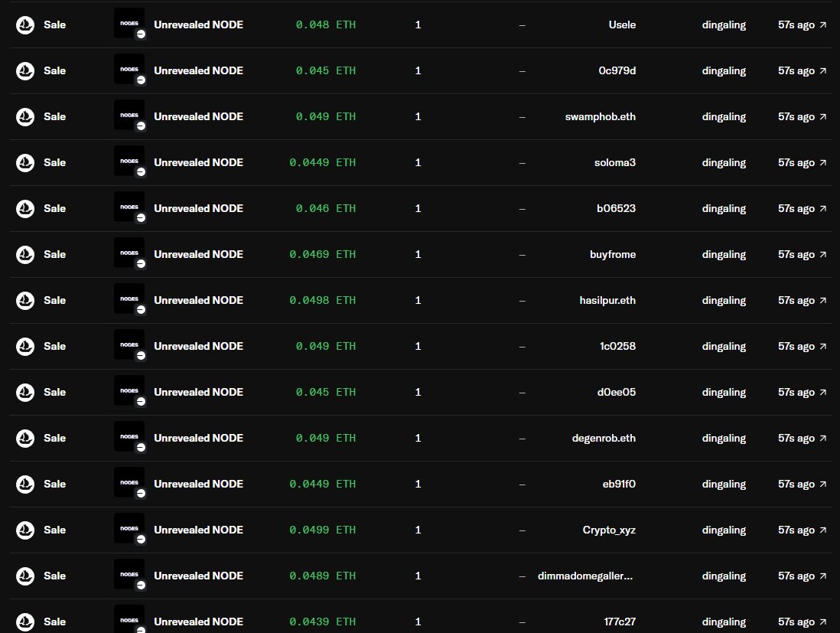Click the OpenSea icon in the Usele sale row
Screen dimensions: 840x633
tap(25, 24)
